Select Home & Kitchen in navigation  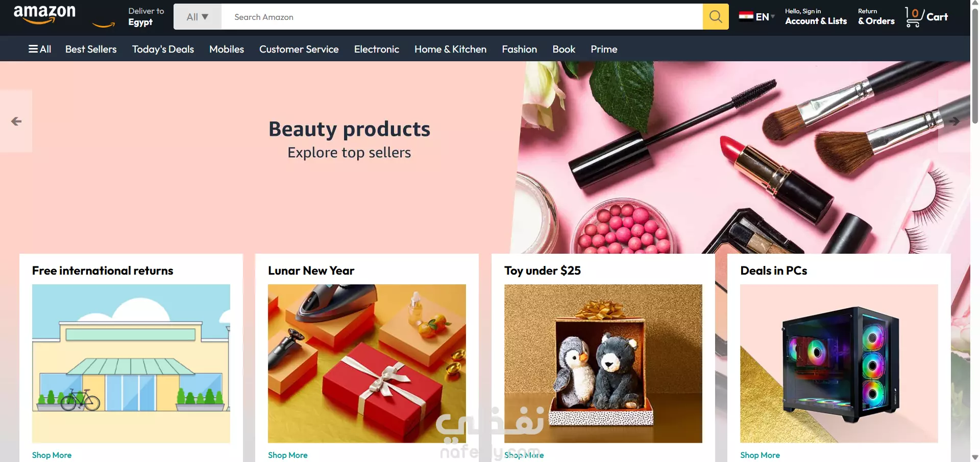(x=450, y=49)
